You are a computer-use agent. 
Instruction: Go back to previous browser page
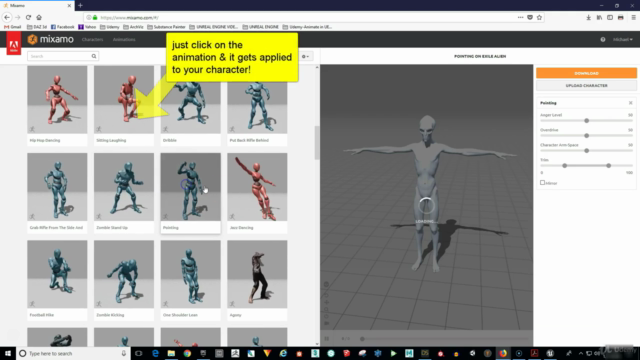pos(7,18)
